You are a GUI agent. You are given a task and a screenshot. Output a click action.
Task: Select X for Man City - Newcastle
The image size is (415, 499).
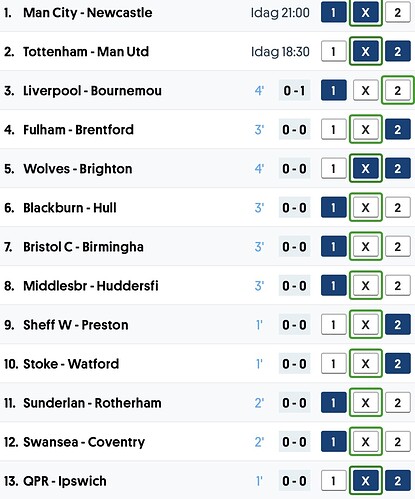pyautogui.click(x=366, y=13)
